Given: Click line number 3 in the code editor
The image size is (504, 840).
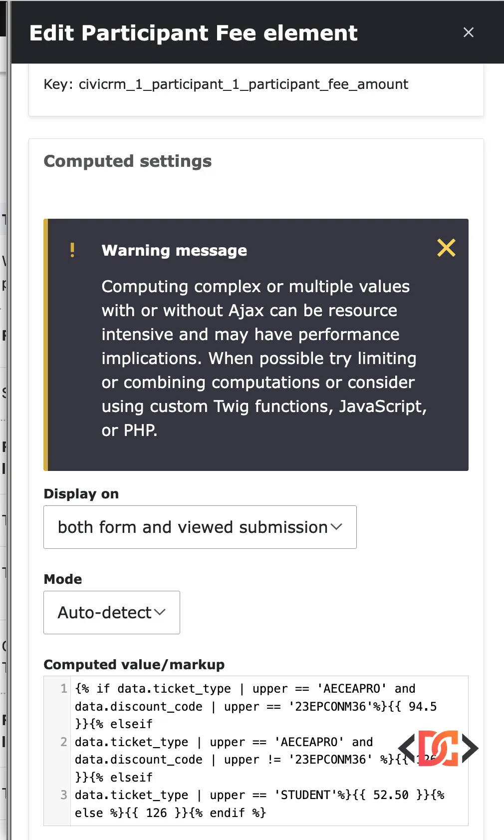Looking at the screenshot, I should point(63,795).
